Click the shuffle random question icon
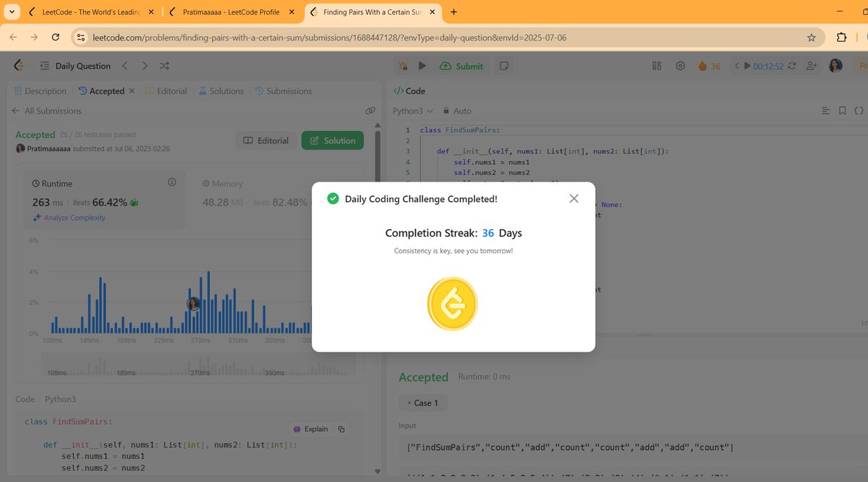Screen dimensions: 868x482 click(164, 65)
